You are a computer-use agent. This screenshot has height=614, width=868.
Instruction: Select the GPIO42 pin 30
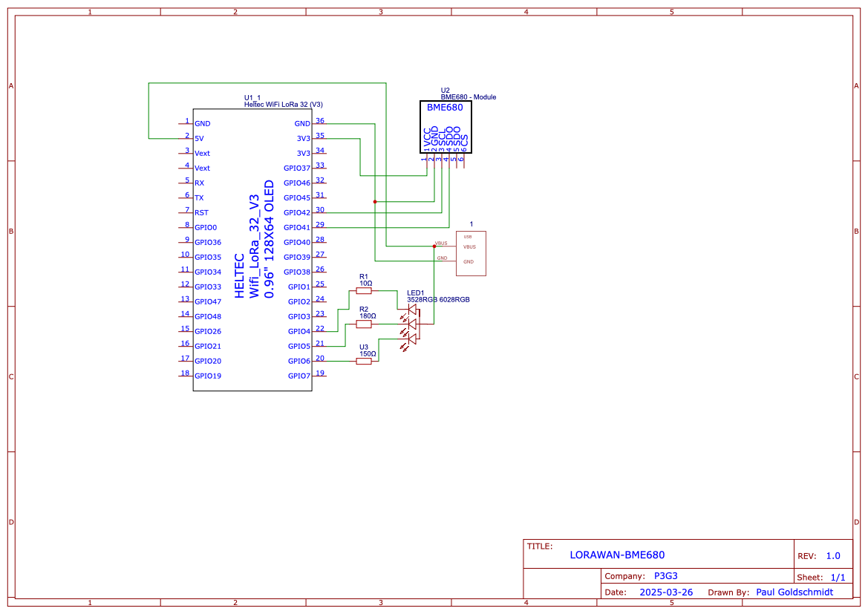coord(319,212)
